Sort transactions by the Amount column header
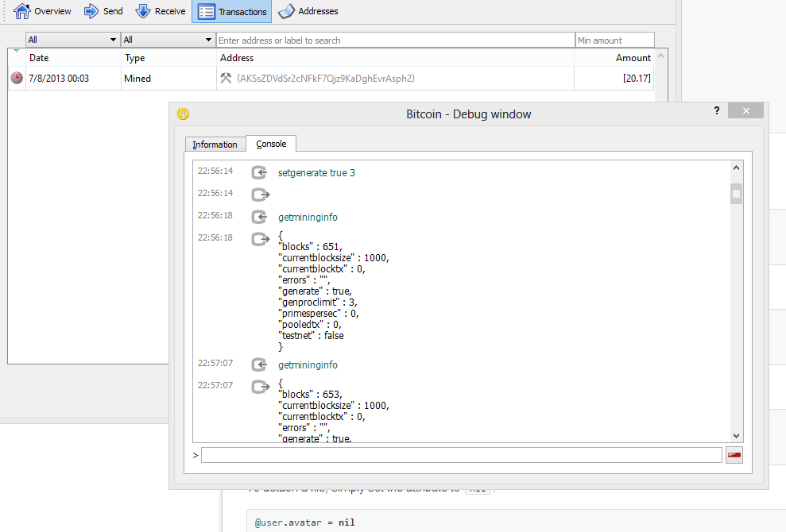The width and height of the screenshot is (786, 532). click(x=614, y=58)
